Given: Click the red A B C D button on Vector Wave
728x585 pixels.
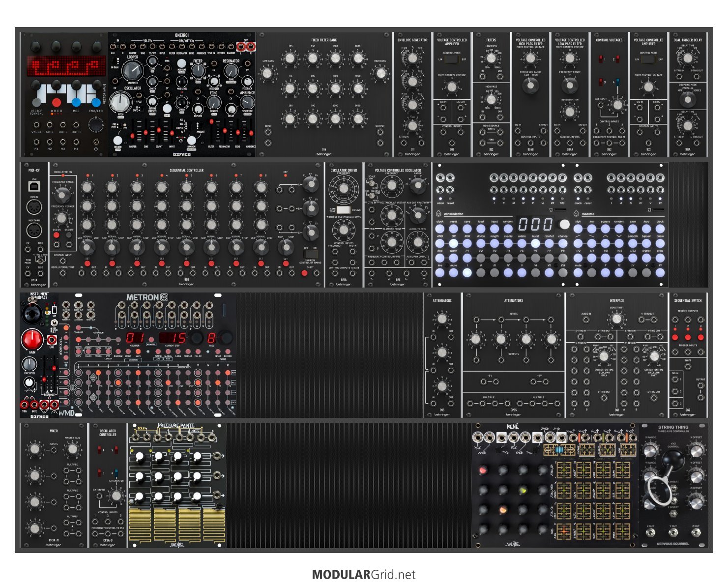Looking at the screenshot, I should pyautogui.click(x=57, y=102).
